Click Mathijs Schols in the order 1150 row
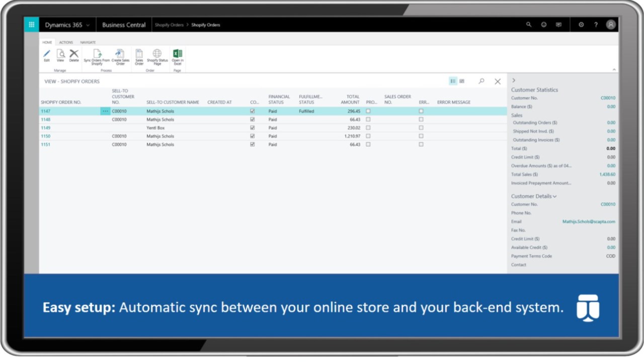Image resolution: width=644 pixels, height=362 pixels. coord(160,136)
